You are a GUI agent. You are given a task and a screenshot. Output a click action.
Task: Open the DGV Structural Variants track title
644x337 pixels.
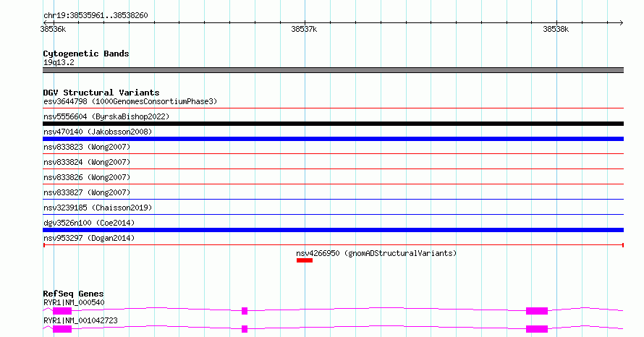point(101,93)
